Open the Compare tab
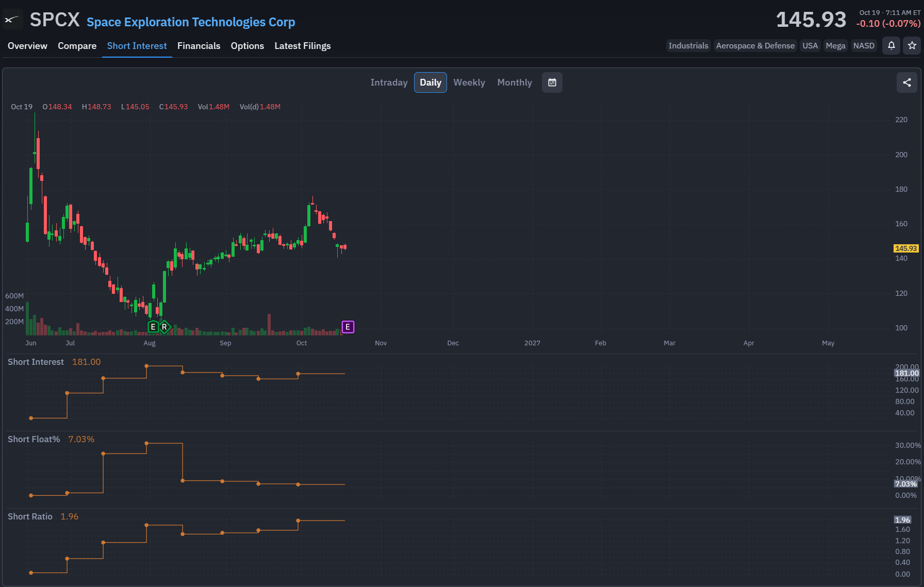 tap(77, 46)
